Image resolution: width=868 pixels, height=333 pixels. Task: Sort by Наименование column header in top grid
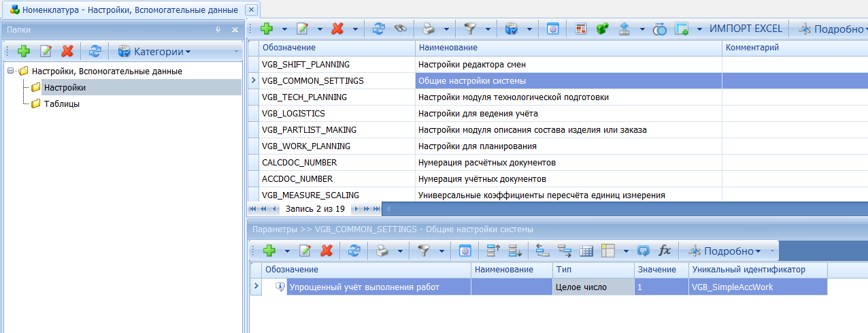point(567,48)
